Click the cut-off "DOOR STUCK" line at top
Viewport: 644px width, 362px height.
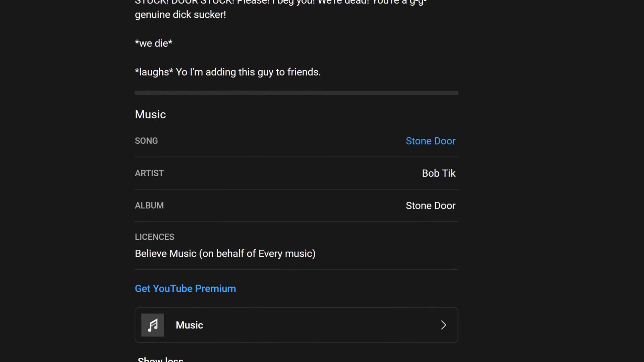tap(280, 2)
